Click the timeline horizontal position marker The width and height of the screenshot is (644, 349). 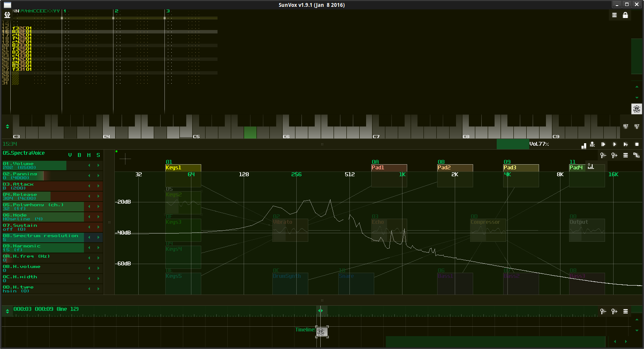pyautogui.click(x=320, y=310)
